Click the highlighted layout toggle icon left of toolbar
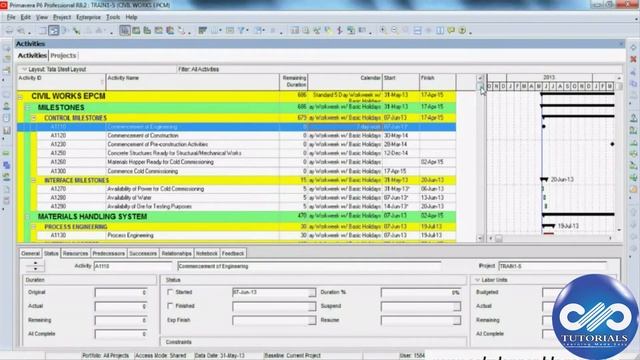Image resolution: width=640 pixels, height=360 pixels. (53, 31)
